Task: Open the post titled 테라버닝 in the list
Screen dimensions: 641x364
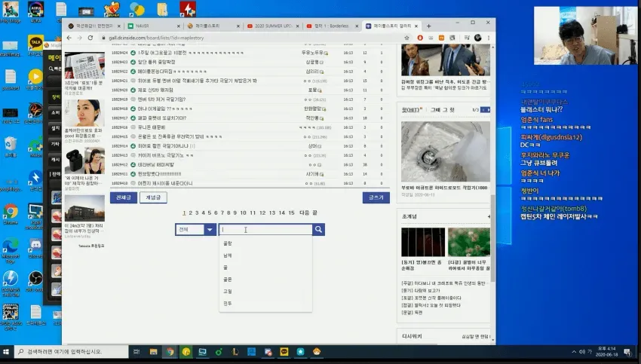Action: 156,164
